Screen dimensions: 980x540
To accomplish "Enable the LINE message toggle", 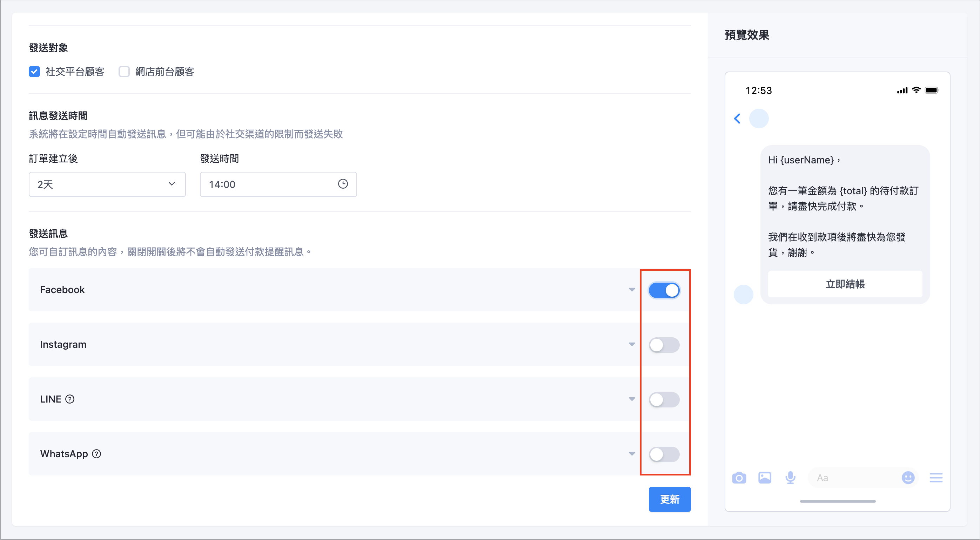I will point(664,400).
